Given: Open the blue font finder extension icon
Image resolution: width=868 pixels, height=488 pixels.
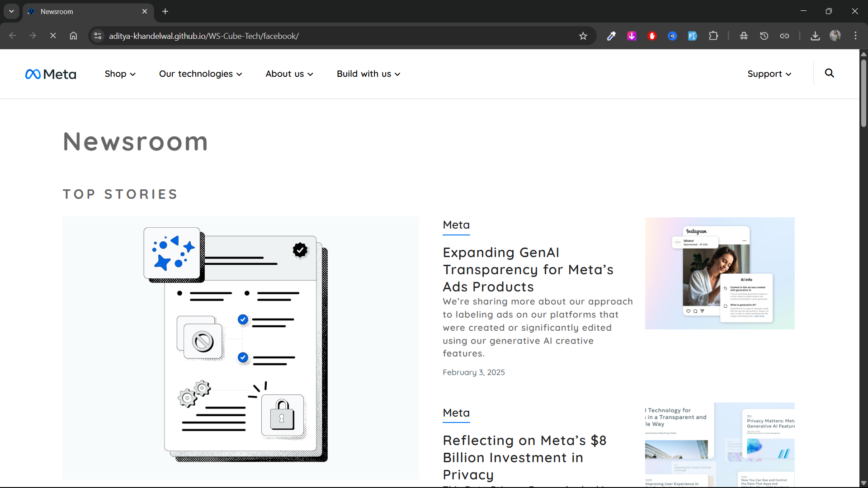Looking at the screenshot, I should (x=693, y=36).
